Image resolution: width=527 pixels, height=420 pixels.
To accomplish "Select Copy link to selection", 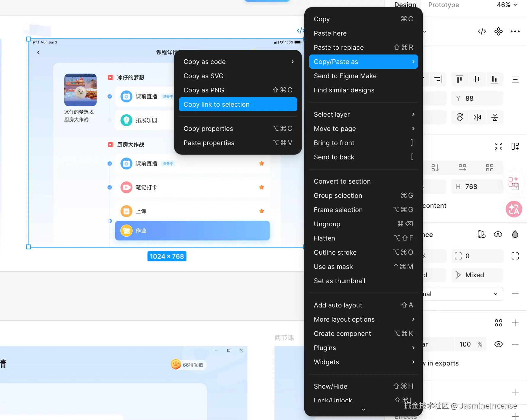I will click(x=238, y=104).
